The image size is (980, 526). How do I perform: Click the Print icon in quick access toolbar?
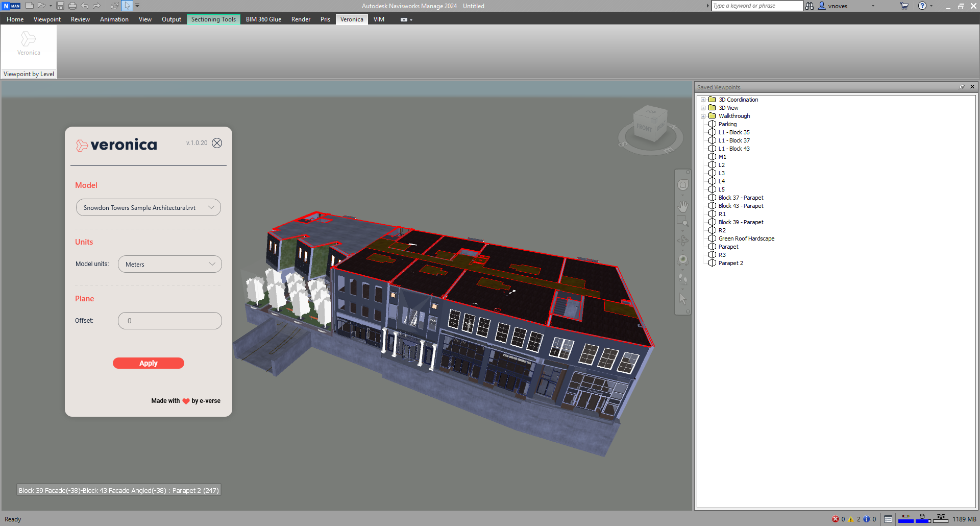click(x=72, y=6)
